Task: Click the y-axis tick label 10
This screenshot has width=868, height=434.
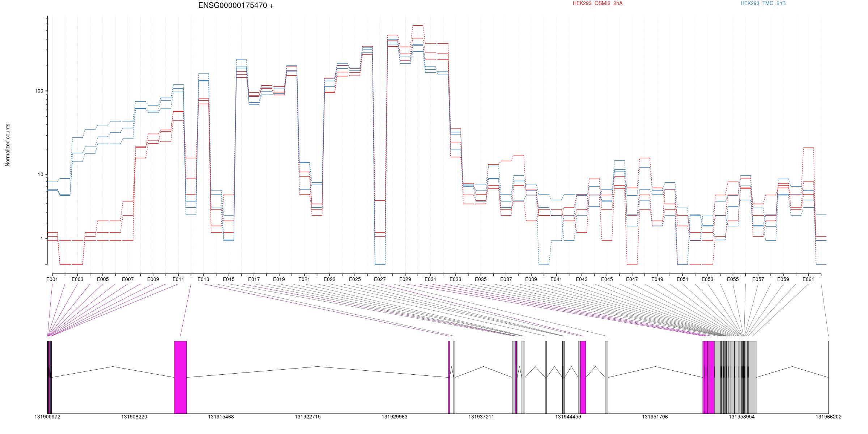Action: coord(40,175)
